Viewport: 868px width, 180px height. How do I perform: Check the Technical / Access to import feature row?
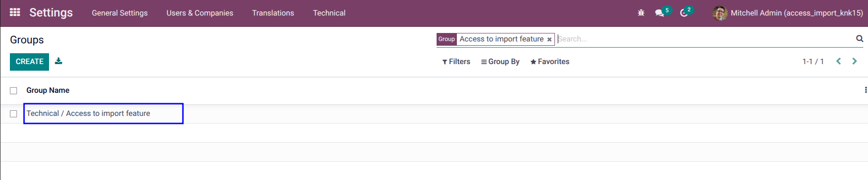14,114
